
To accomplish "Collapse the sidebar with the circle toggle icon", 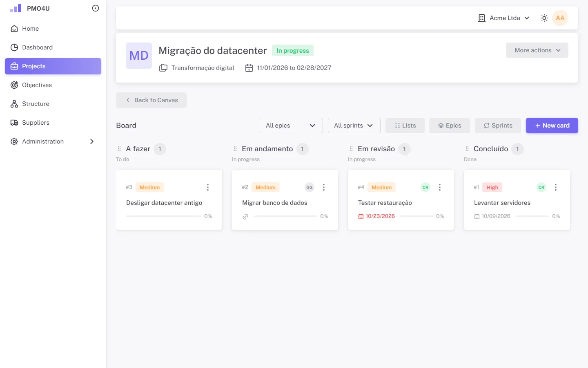I will coord(96,8).
